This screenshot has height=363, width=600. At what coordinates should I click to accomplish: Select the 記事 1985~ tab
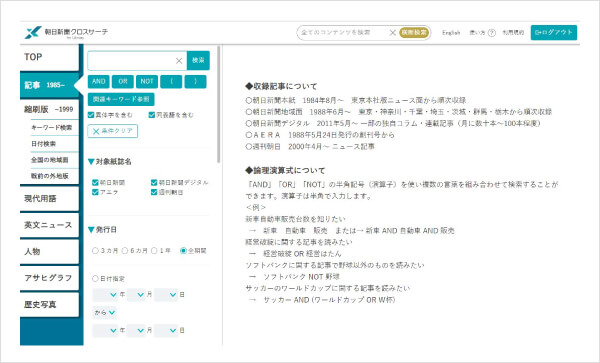49,85
